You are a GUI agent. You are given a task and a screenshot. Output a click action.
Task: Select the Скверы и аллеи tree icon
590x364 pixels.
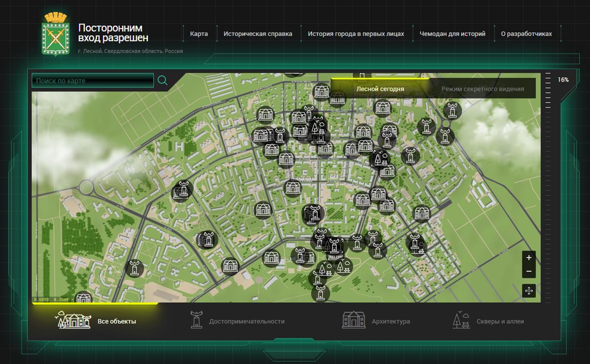click(x=461, y=320)
